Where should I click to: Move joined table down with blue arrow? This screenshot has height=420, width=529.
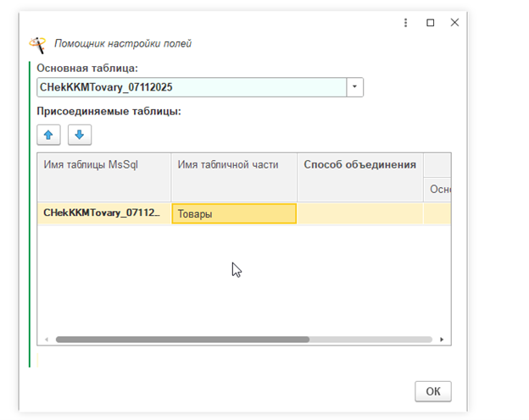tap(80, 135)
